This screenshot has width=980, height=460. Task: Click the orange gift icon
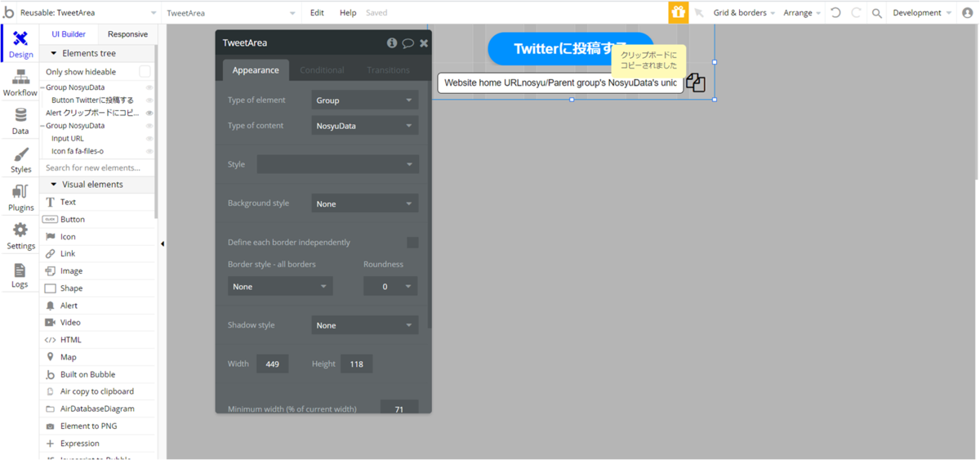(678, 12)
